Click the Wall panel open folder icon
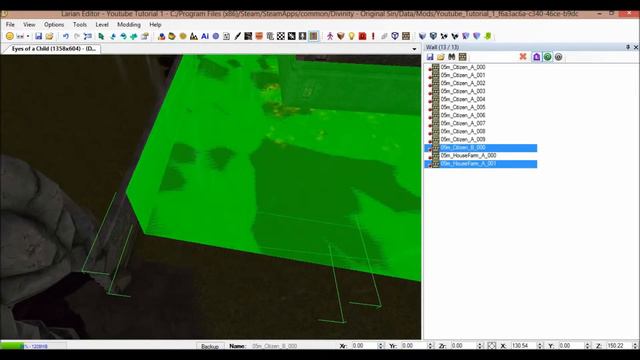Image resolution: width=640 pixels, height=360 pixels. pos(441,57)
